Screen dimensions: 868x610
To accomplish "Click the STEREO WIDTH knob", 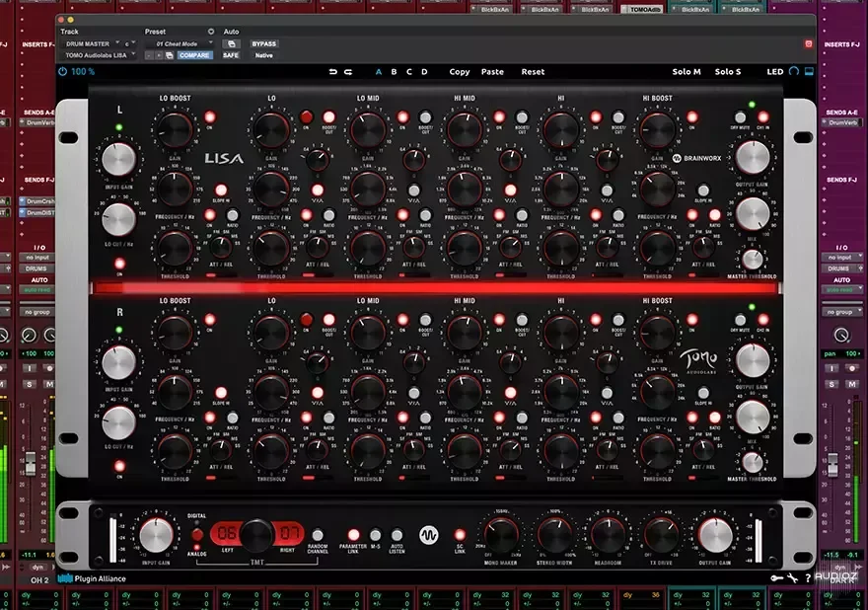I will pyautogui.click(x=554, y=535).
